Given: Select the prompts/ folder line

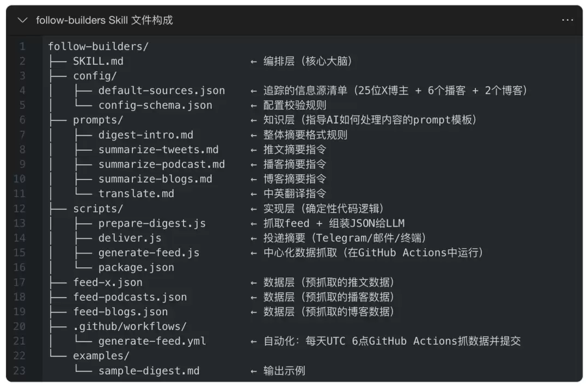Looking at the screenshot, I should [98, 120].
